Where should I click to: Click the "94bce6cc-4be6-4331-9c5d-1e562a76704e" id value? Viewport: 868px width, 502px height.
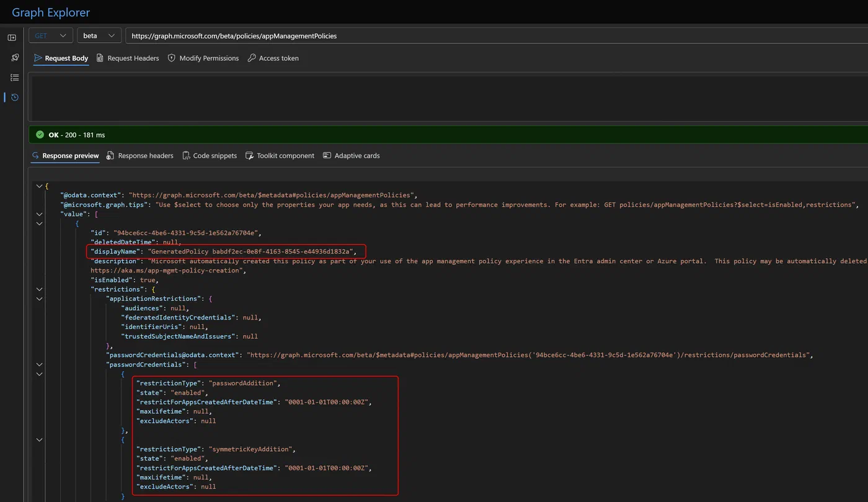(186, 233)
